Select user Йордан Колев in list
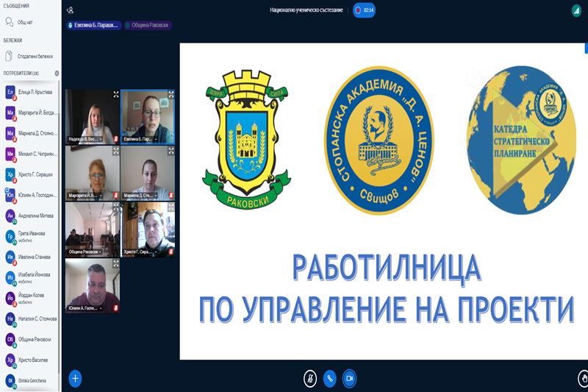 coord(31,299)
